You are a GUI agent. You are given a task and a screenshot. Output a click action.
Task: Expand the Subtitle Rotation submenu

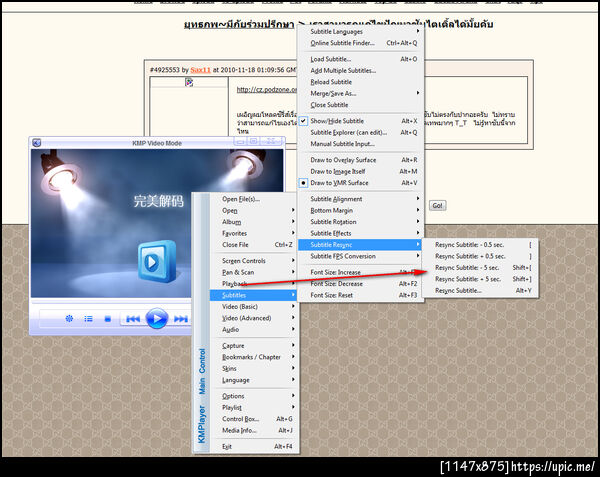360,222
